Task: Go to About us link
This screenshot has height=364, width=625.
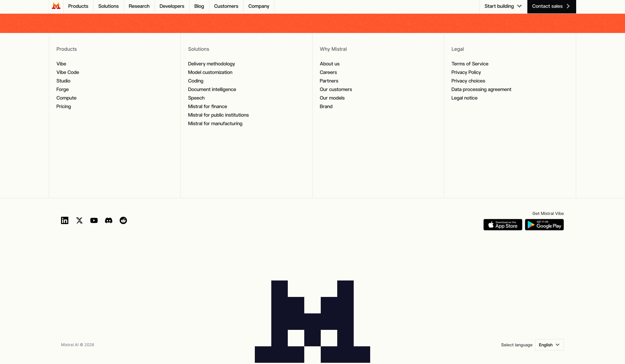Action: click(x=330, y=64)
